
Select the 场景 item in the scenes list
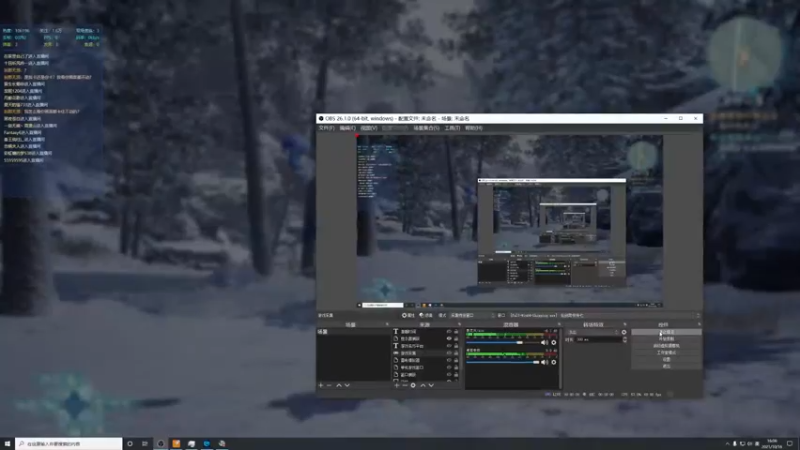353,332
